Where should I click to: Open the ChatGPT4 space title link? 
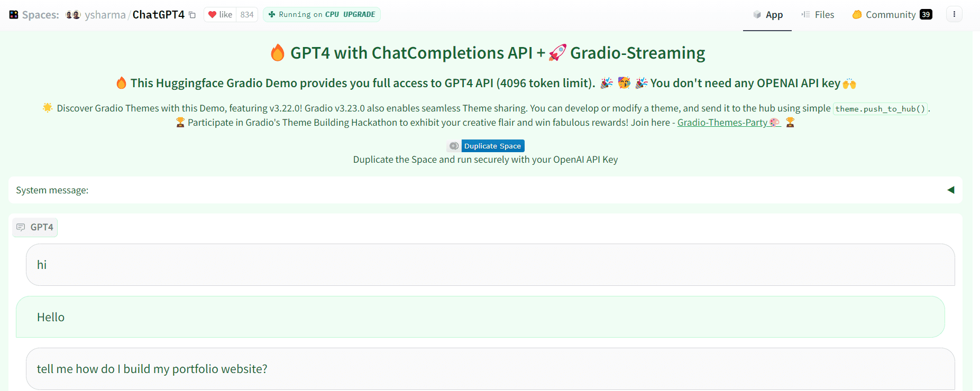pos(158,15)
